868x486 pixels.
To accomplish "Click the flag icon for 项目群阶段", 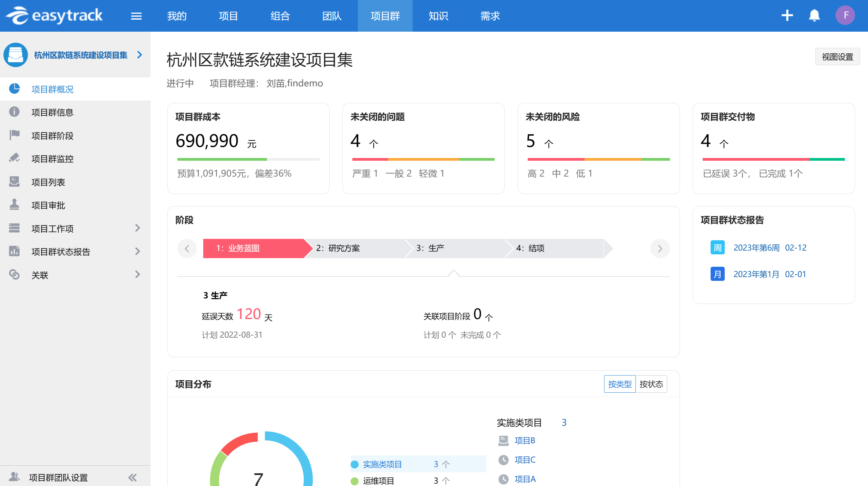I will 14,135.
